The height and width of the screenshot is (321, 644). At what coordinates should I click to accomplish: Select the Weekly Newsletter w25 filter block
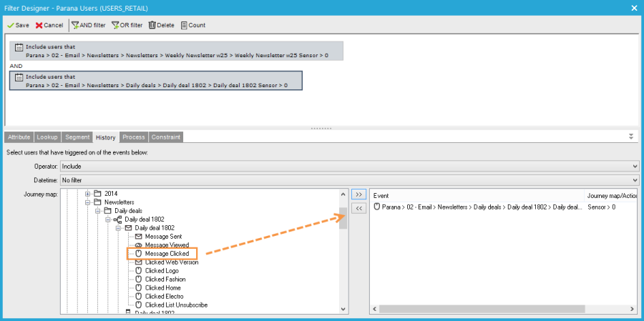(x=177, y=51)
